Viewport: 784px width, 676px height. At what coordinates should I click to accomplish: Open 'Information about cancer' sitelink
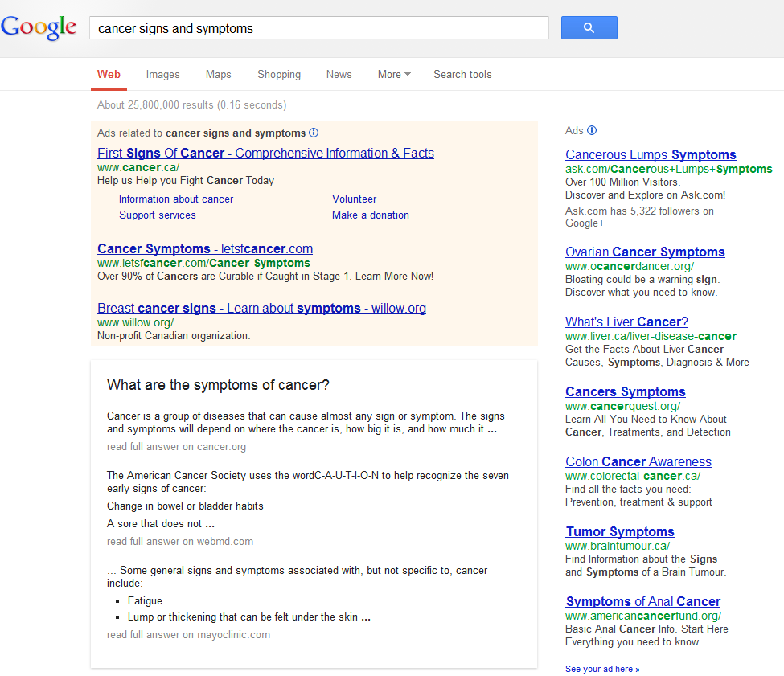tap(176, 199)
